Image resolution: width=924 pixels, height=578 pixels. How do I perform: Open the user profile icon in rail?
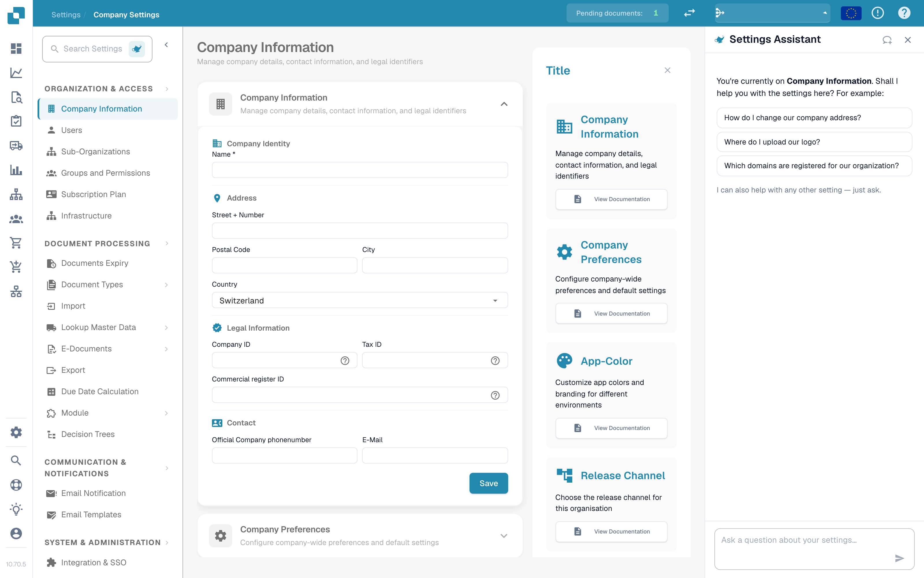tap(16, 533)
